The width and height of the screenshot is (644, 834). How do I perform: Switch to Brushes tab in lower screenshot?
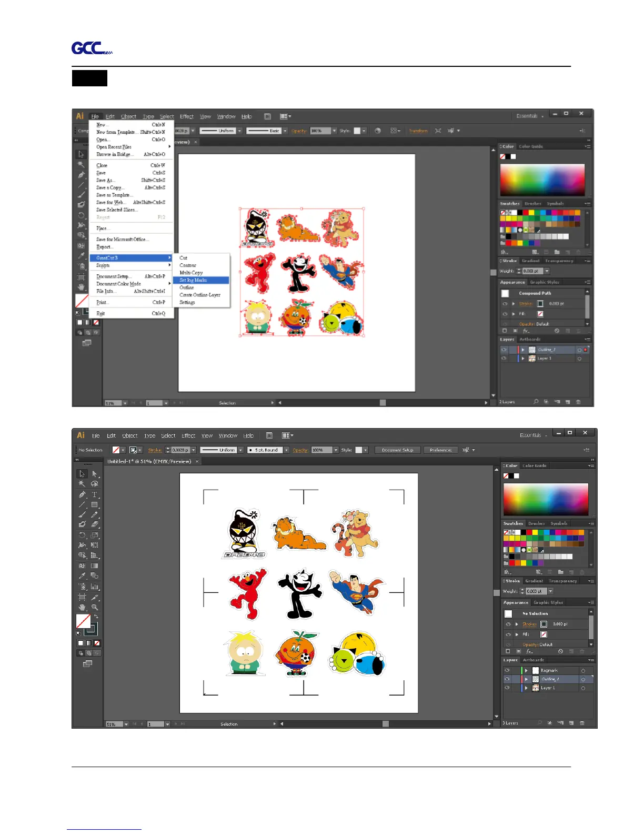coord(537,523)
